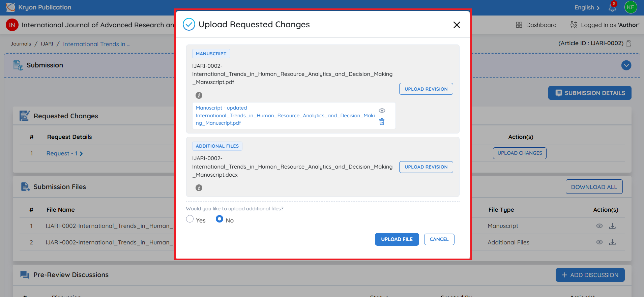Navigate to Journals breadcrumb
The height and width of the screenshot is (297, 644).
click(x=21, y=44)
